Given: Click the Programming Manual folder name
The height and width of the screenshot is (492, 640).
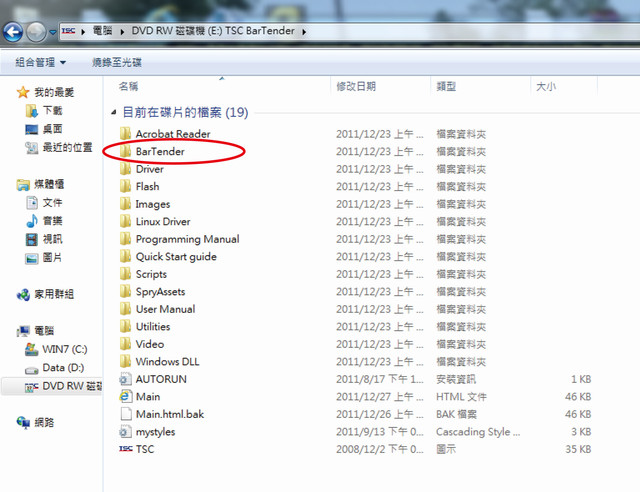Looking at the screenshot, I should pos(187,239).
